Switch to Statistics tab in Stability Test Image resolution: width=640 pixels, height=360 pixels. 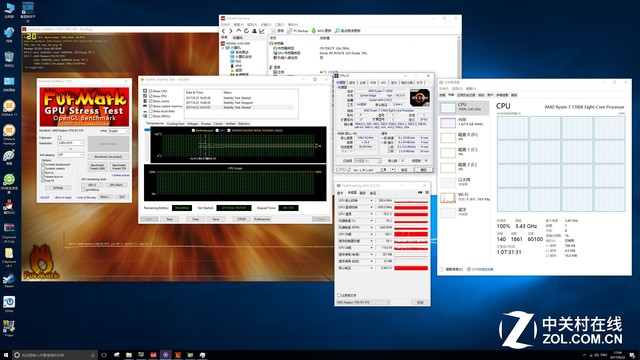pyautogui.click(x=244, y=124)
